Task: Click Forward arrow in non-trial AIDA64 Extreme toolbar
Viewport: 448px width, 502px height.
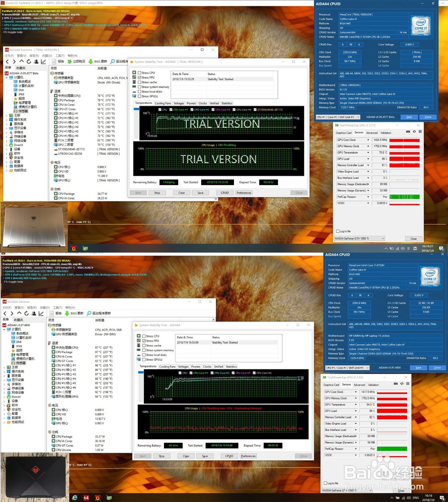Action: point(12,313)
